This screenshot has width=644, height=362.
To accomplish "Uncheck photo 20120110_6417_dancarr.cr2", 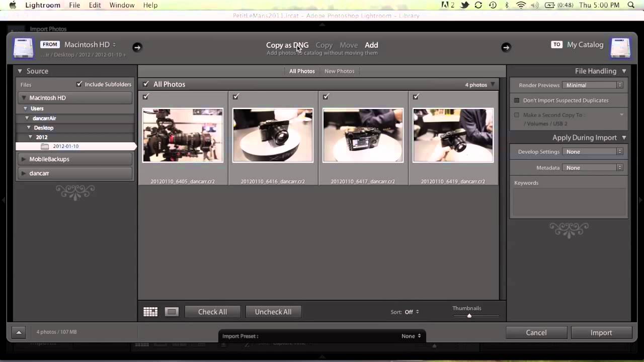I will coord(326,97).
